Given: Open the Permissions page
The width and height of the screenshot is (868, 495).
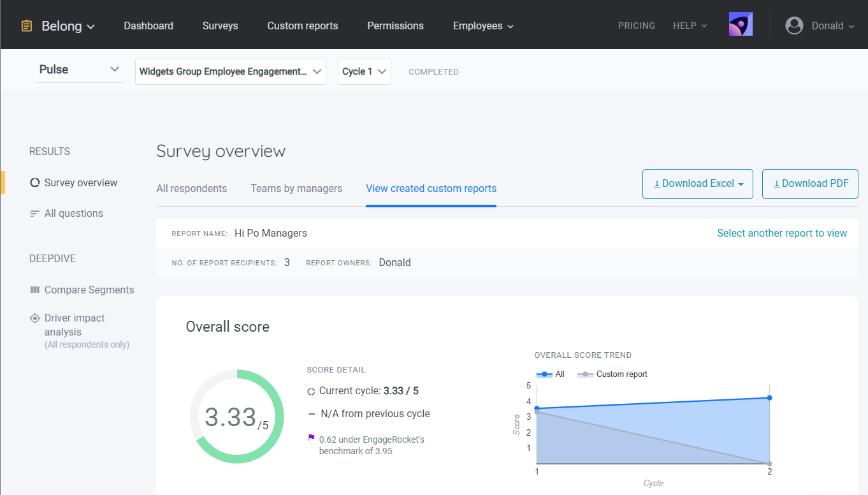Looking at the screenshot, I should coord(396,26).
